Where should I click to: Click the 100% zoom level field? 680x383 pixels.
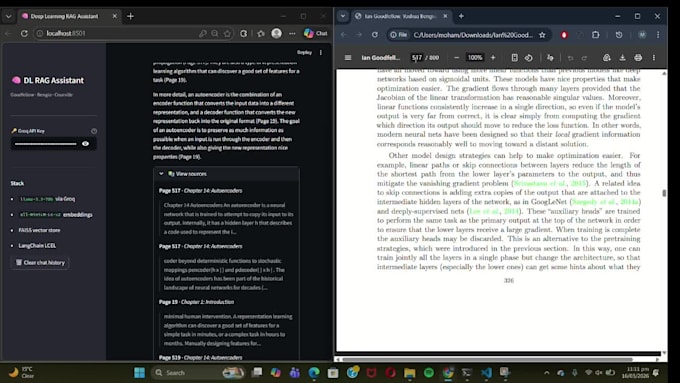click(x=474, y=57)
